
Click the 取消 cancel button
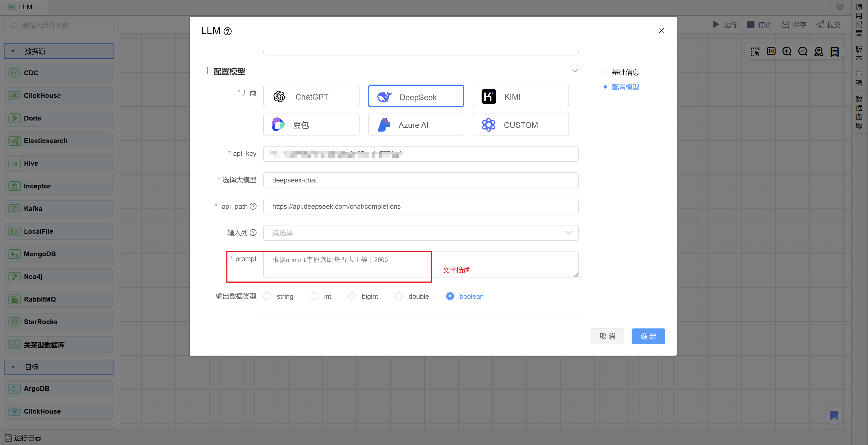[x=607, y=336]
